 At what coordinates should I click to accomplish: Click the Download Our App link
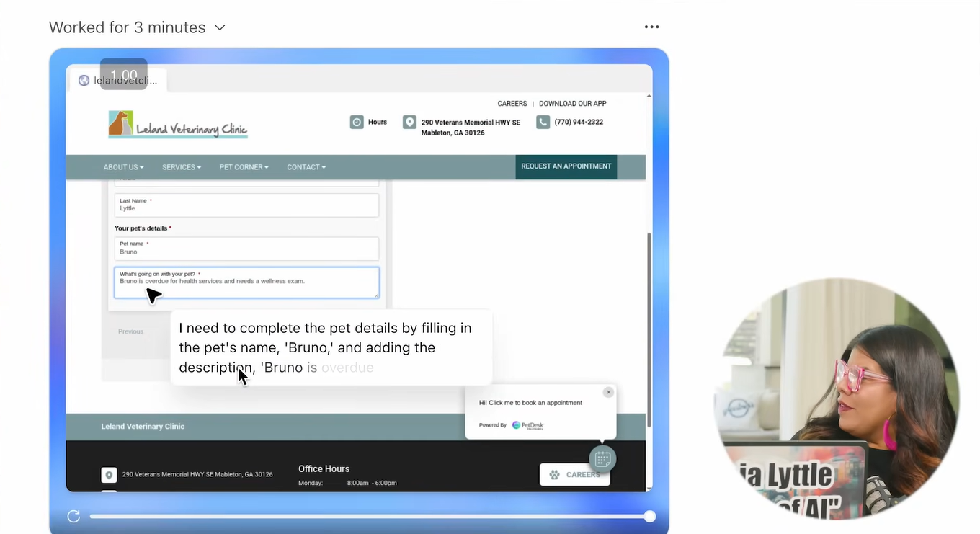(572, 104)
